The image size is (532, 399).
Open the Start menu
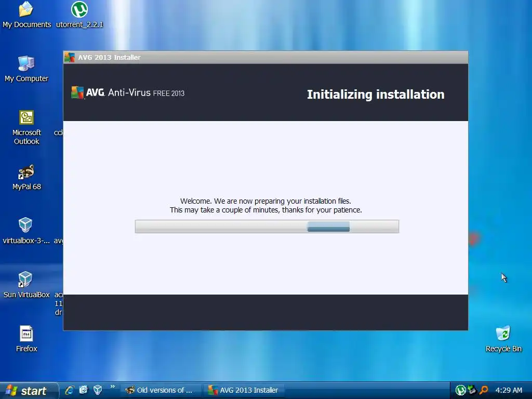click(29, 391)
